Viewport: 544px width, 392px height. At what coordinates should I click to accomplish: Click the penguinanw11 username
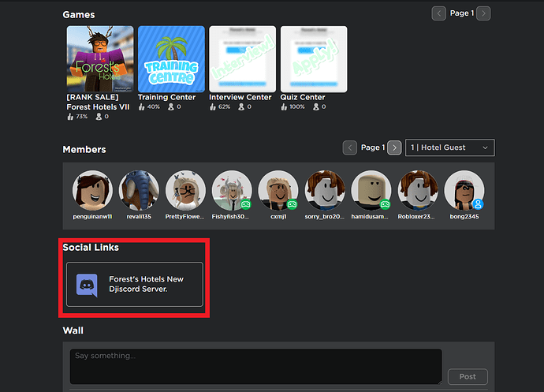coord(92,217)
